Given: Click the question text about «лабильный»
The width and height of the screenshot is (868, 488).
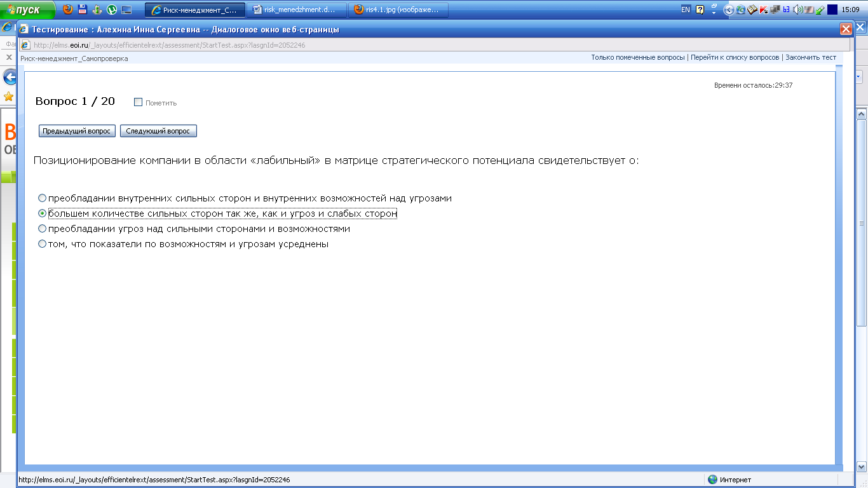Looking at the screenshot, I should click(336, 161).
